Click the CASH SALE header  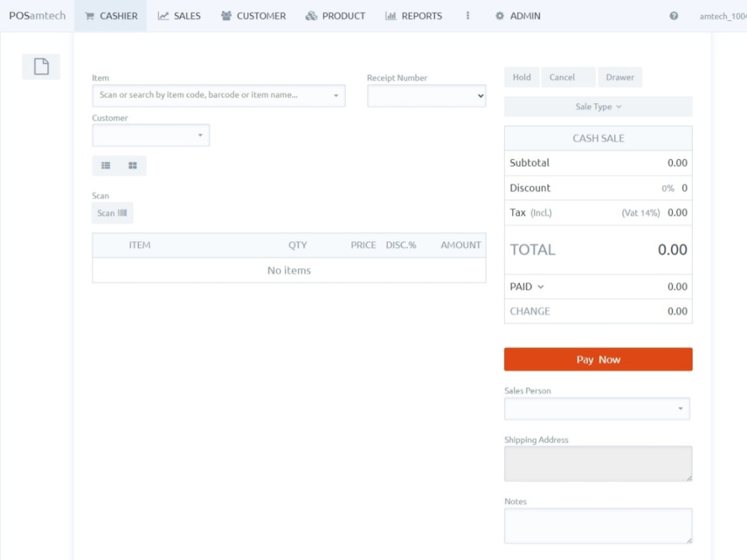coord(598,138)
